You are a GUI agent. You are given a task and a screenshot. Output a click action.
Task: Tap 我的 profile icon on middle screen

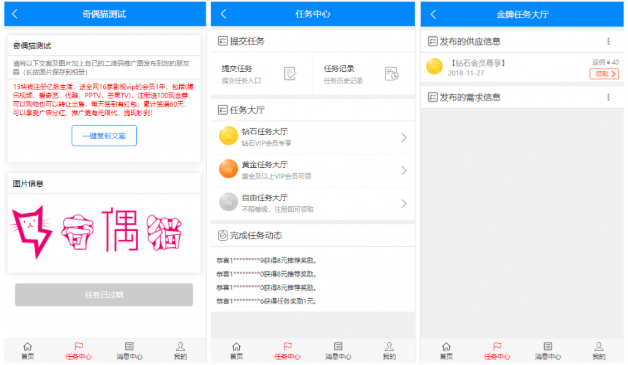(389, 346)
